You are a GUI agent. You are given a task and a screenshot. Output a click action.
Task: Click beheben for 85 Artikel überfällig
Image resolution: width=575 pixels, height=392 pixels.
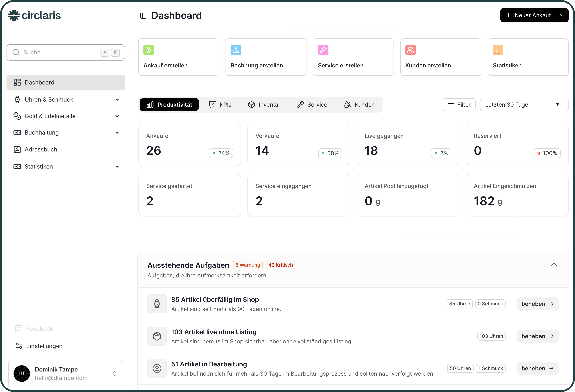point(537,304)
